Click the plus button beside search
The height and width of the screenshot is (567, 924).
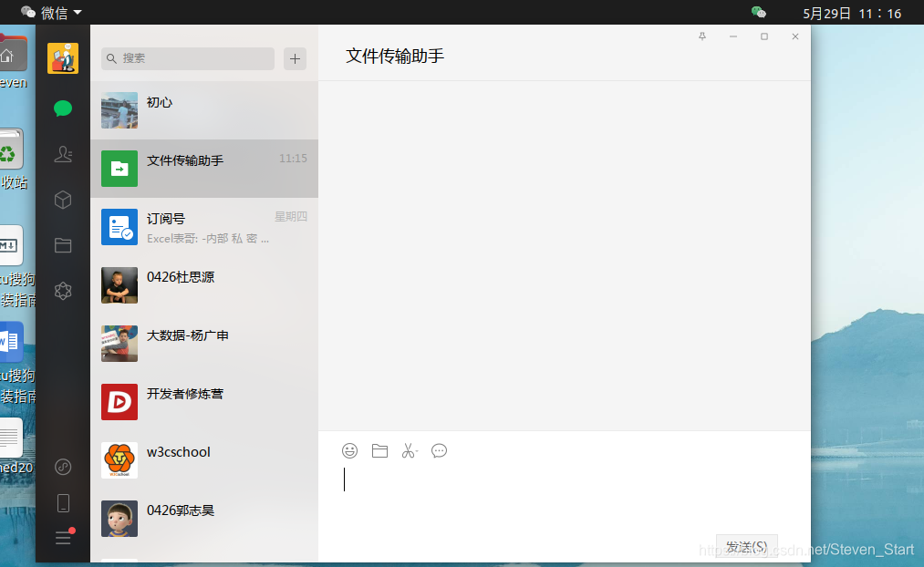295,58
